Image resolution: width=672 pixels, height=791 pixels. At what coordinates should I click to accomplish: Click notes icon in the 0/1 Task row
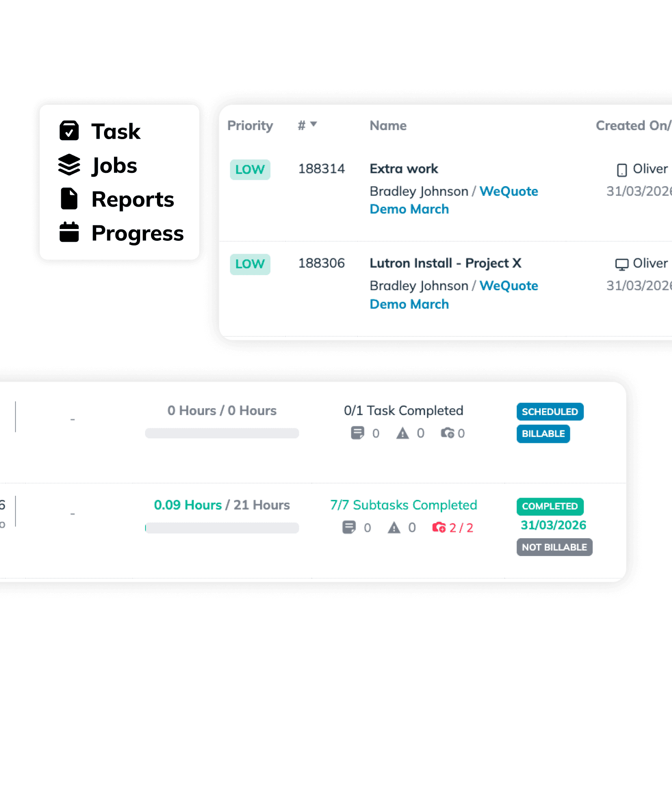(358, 433)
